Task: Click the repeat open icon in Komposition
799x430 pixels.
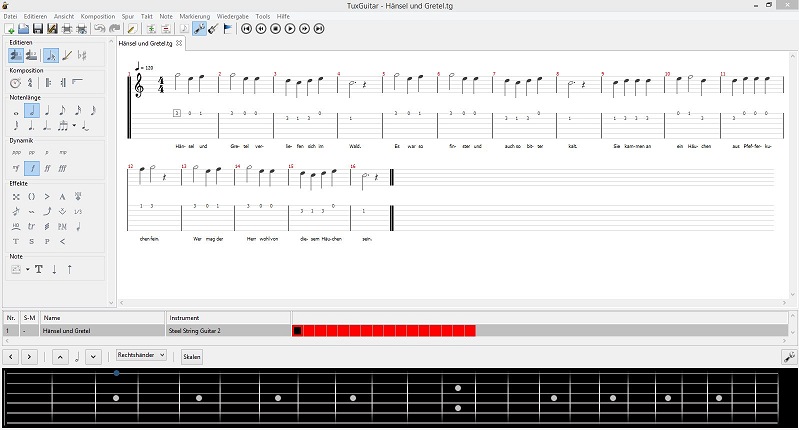Action: [x=48, y=83]
